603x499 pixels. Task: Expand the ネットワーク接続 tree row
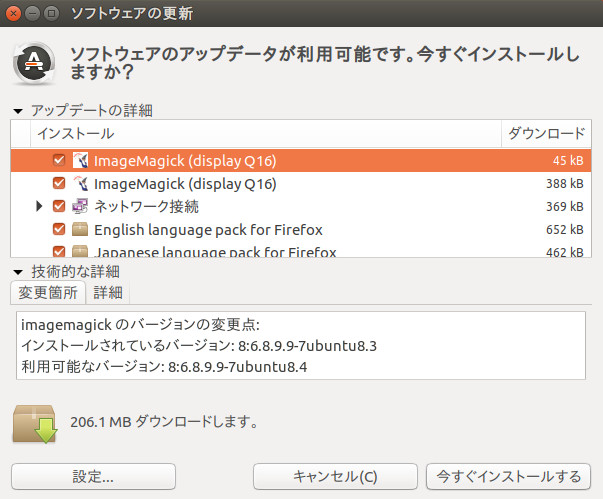[39, 206]
